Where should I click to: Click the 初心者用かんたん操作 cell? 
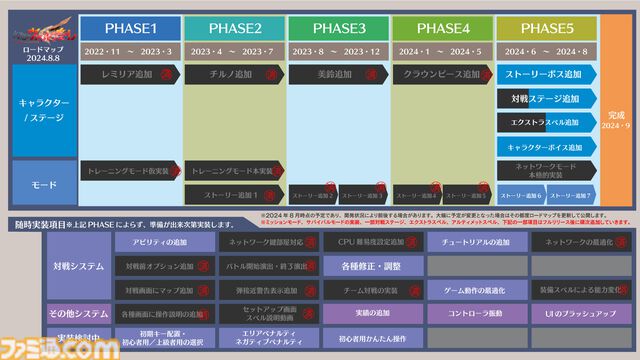click(373, 338)
